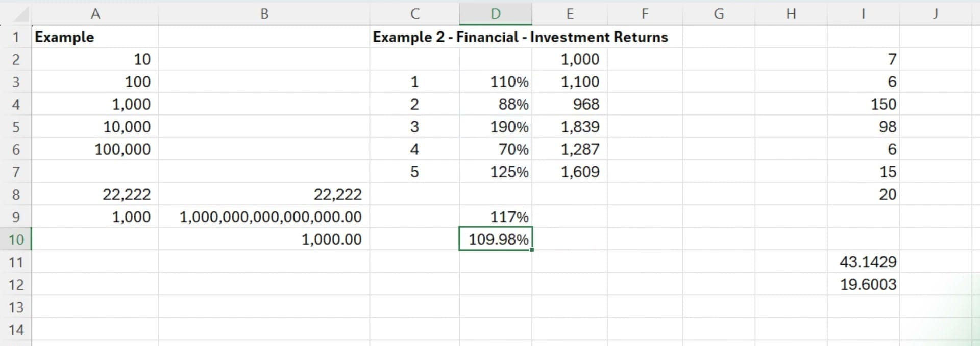Select the cell showing 190%
Viewport: 980px width, 346px height.
[x=495, y=127]
